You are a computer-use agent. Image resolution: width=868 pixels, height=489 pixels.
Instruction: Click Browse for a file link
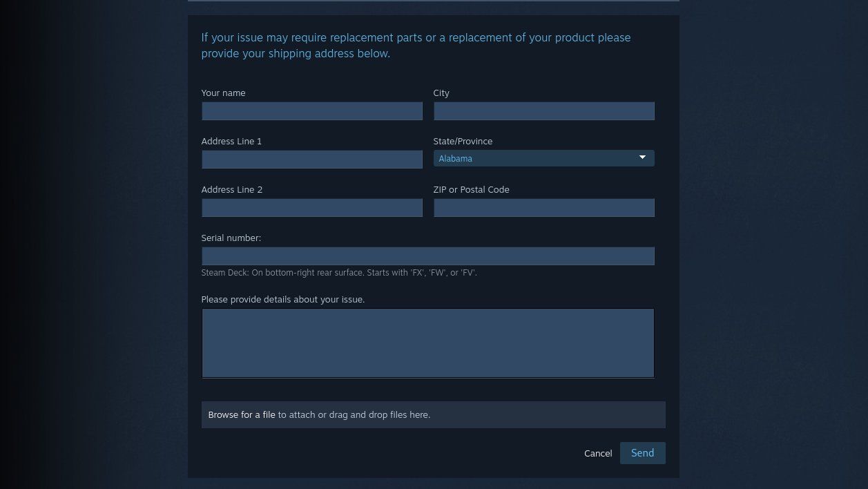pyautogui.click(x=241, y=414)
